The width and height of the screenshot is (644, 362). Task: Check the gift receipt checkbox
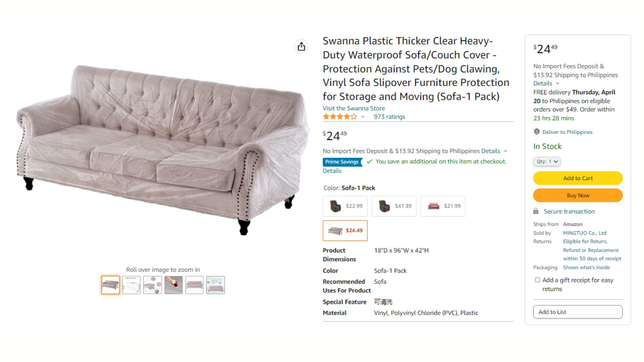click(537, 280)
